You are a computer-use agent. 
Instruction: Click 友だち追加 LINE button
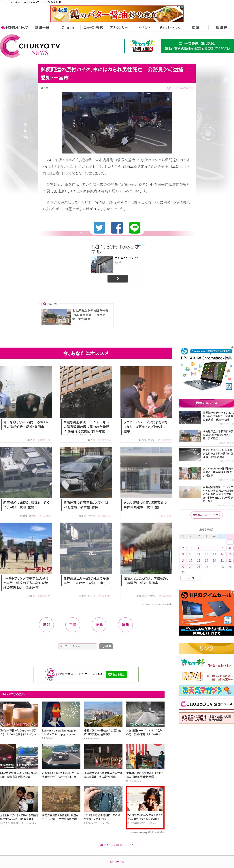pyautogui.click(x=117, y=675)
